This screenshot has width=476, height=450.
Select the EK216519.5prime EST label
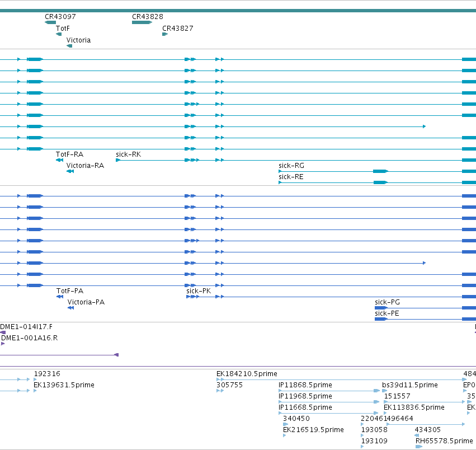tap(313, 430)
